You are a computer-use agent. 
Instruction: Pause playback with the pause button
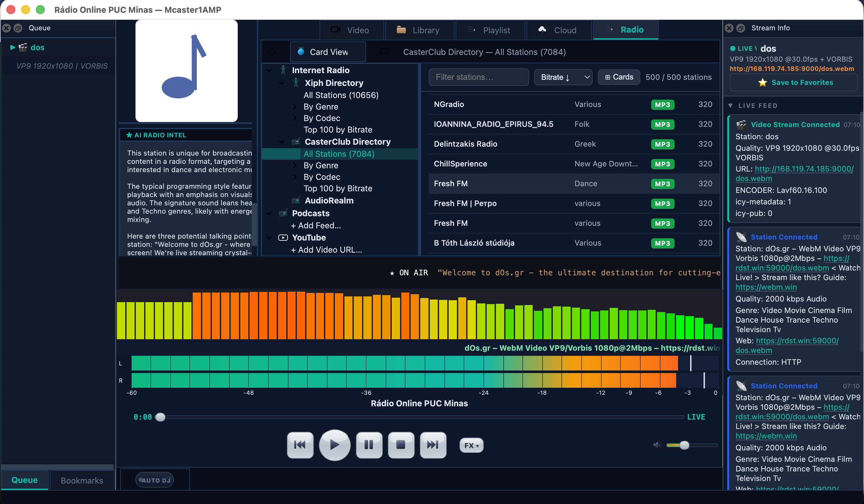[x=369, y=445]
